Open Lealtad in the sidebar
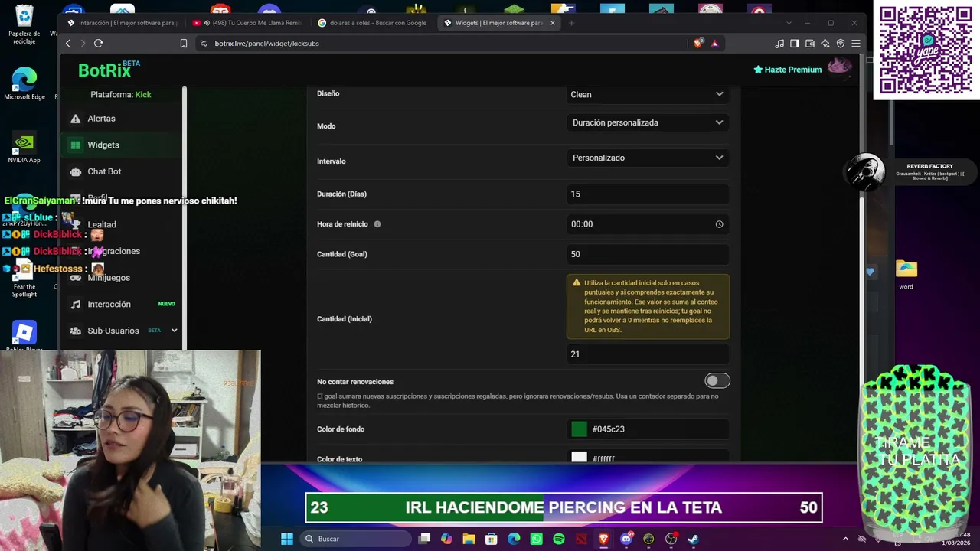 [102, 224]
